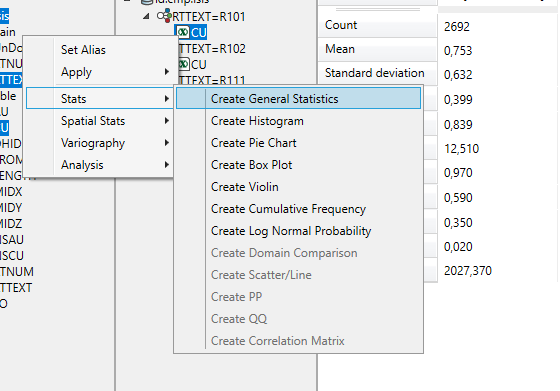The width and height of the screenshot is (560, 391).
Task: Open the Analysis submenu
Action: point(100,165)
